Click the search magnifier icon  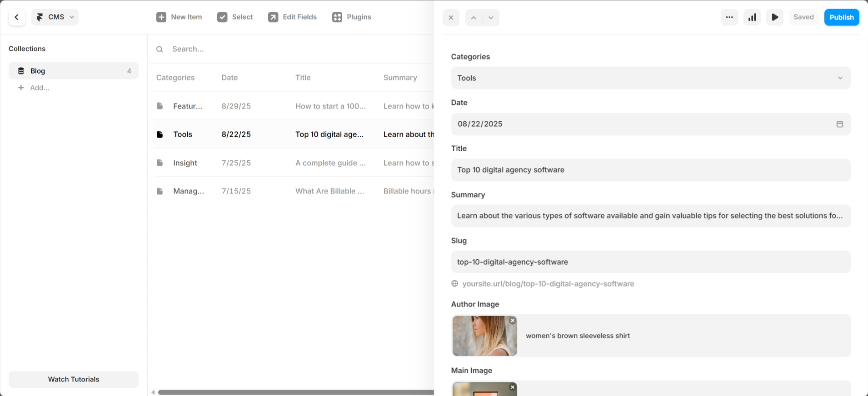pos(160,49)
